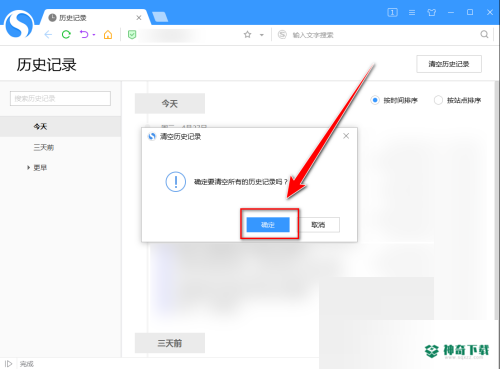Bookmark the page with the star icon
Image resolution: width=500 pixels, height=369 pixels.
point(247,35)
